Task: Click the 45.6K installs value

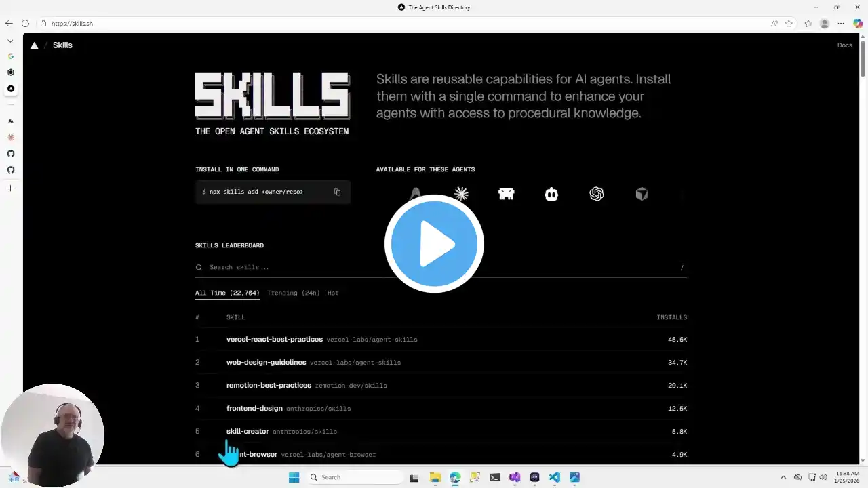Action: pyautogui.click(x=677, y=339)
